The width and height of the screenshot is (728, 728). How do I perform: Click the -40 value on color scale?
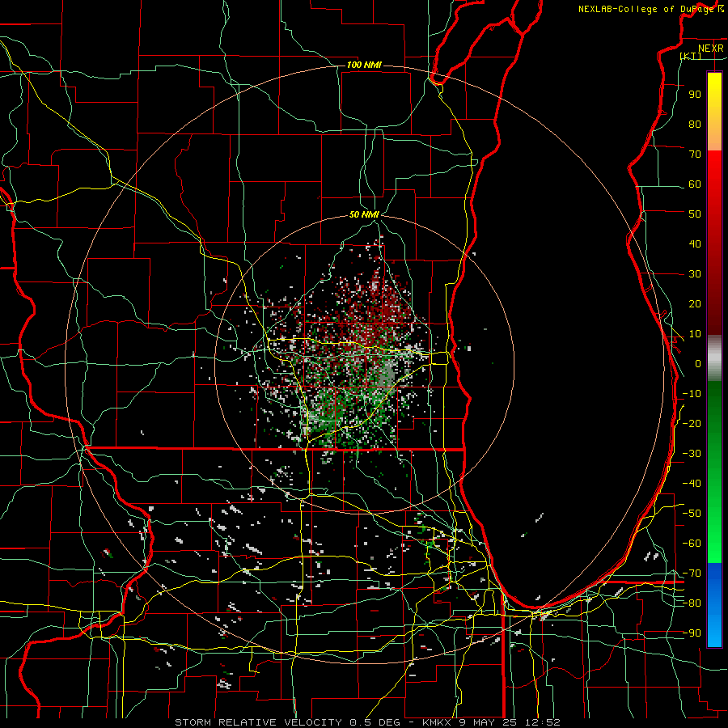pos(692,484)
